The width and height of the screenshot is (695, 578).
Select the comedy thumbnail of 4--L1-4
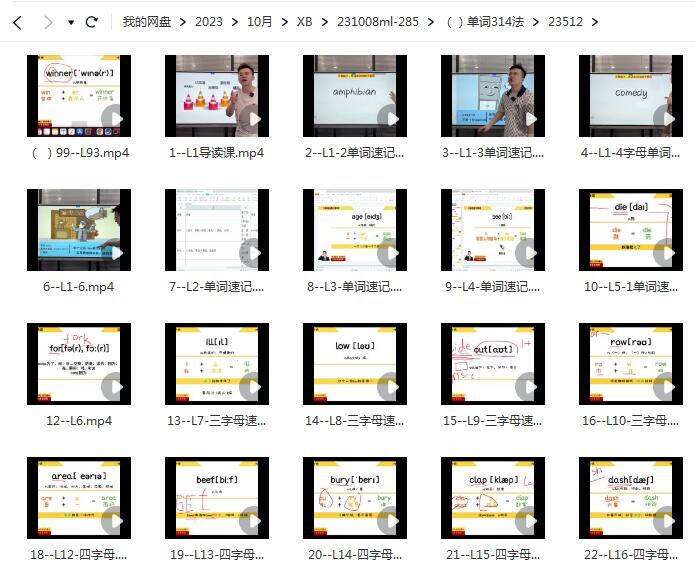pos(631,96)
